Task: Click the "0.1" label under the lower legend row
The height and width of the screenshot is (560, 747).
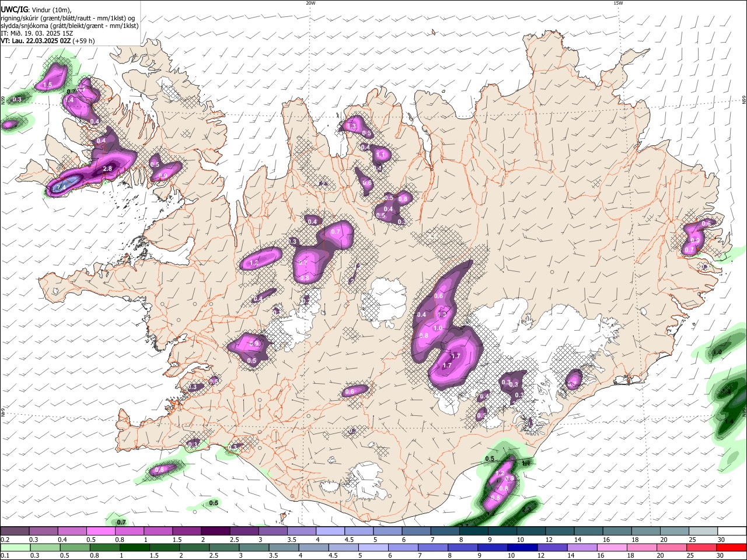Action: pos(5,555)
